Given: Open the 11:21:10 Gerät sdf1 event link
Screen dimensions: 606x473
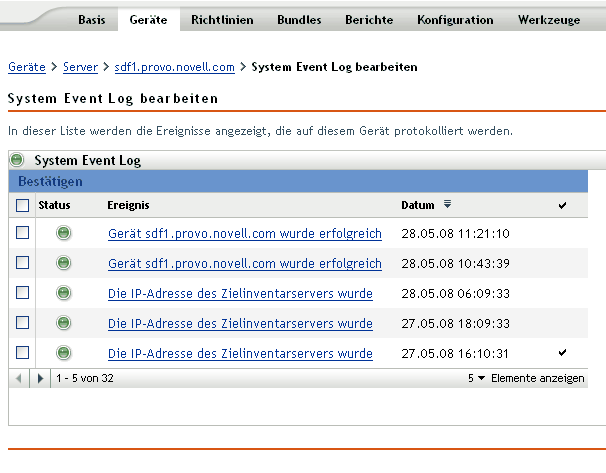Looking at the screenshot, I should pos(245,234).
